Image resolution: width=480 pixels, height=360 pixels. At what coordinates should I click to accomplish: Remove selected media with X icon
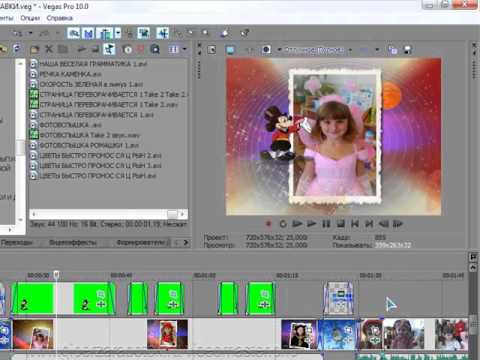[49, 49]
